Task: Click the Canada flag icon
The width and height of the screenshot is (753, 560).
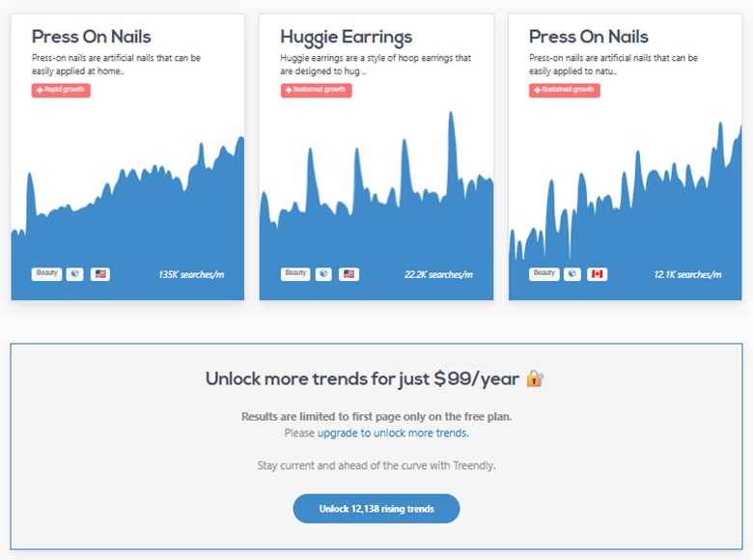Action: point(598,274)
